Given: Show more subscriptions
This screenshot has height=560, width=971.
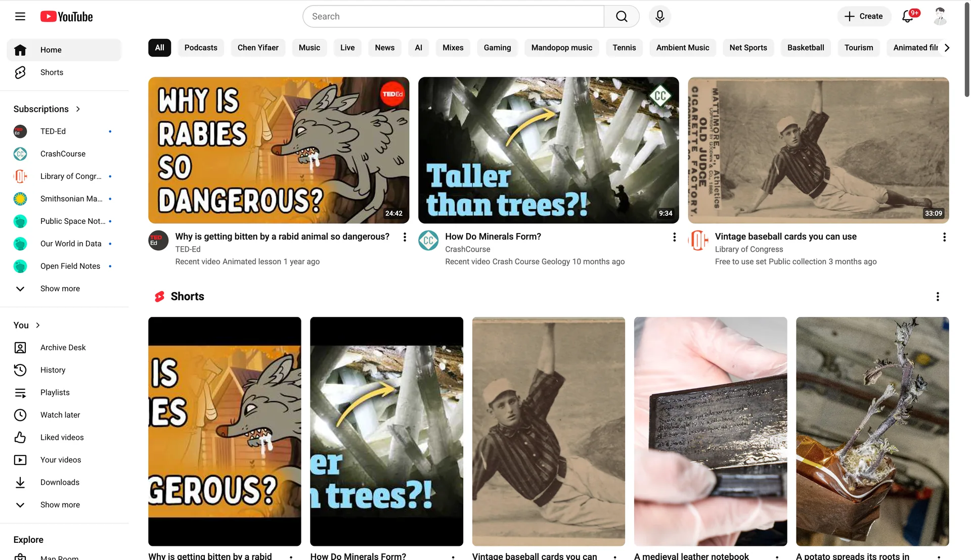Looking at the screenshot, I should pos(64,289).
